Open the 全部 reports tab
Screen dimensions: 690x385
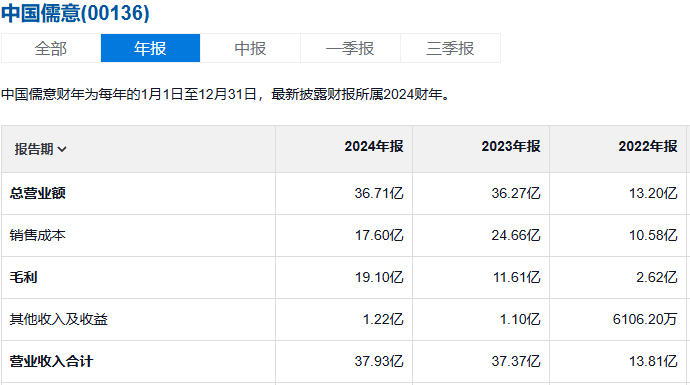click(51, 48)
